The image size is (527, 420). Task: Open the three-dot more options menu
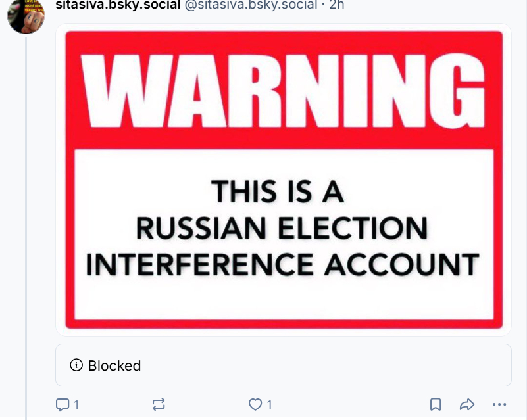(499, 405)
